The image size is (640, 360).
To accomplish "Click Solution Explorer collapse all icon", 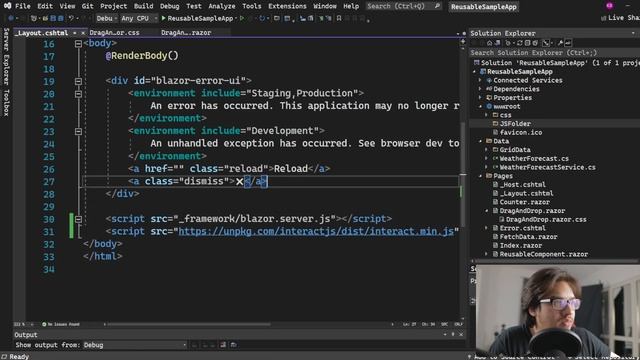I will point(527,43).
